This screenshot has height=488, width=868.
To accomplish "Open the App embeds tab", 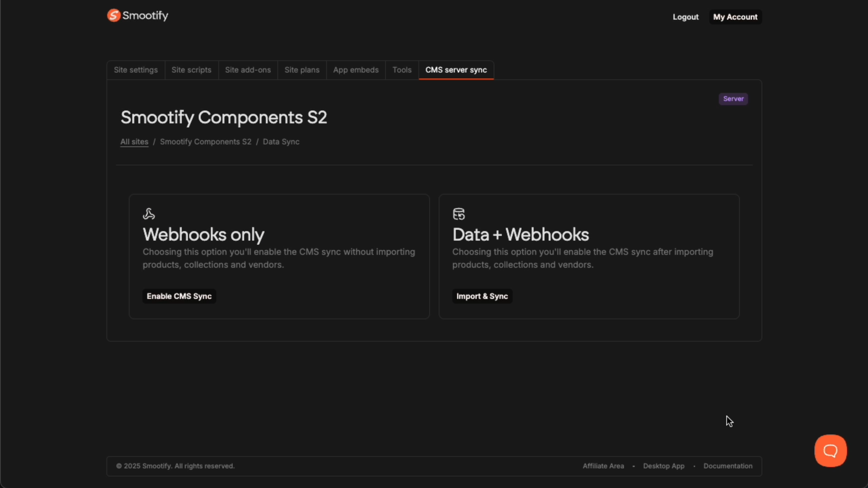I will pyautogui.click(x=356, y=70).
